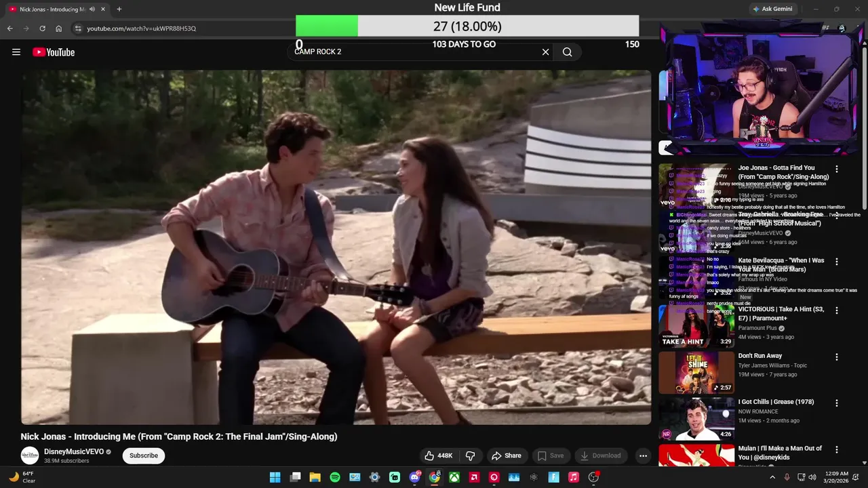Open Settings gear on taskbar
Viewport: 868px width, 488px height.
pyautogui.click(x=374, y=477)
